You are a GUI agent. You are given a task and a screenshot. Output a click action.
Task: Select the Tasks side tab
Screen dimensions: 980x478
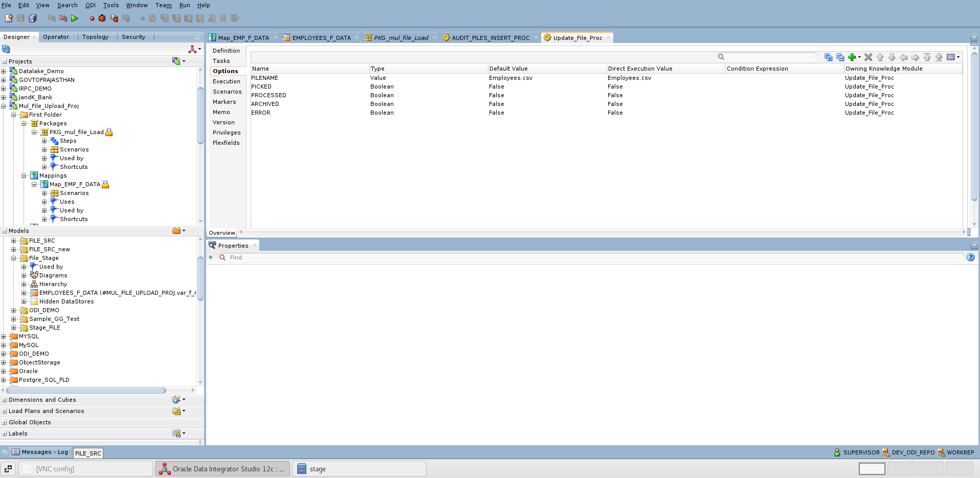coord(221,61)
